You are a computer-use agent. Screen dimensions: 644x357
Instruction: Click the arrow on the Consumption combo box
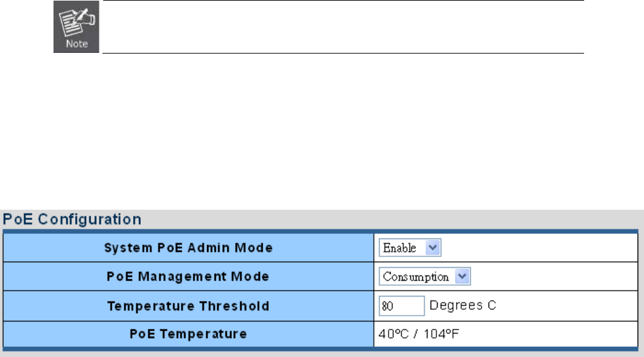coord(463,277)
